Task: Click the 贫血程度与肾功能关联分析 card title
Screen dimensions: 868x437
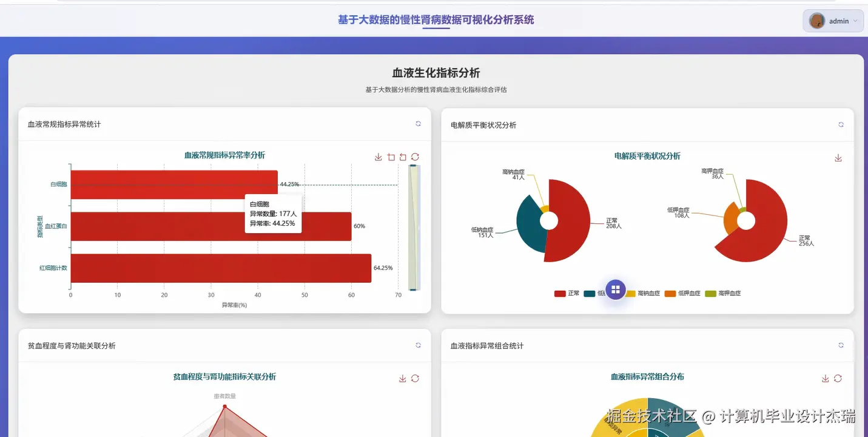Action: pyautogui.click(x=72, y=346)
